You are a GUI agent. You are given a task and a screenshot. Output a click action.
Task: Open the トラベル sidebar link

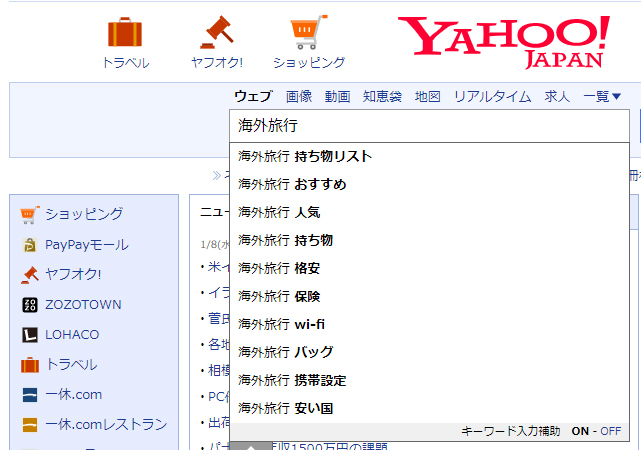point(71,364)
